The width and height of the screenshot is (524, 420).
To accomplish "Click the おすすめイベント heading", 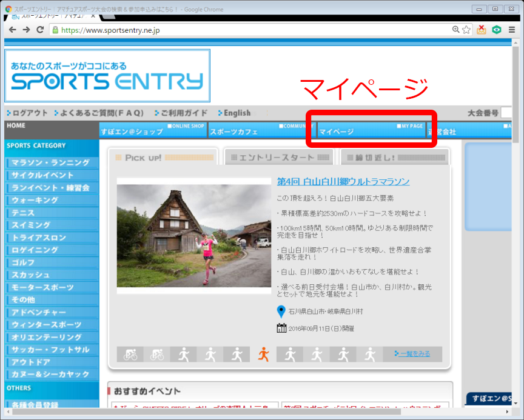I will 147,391.
